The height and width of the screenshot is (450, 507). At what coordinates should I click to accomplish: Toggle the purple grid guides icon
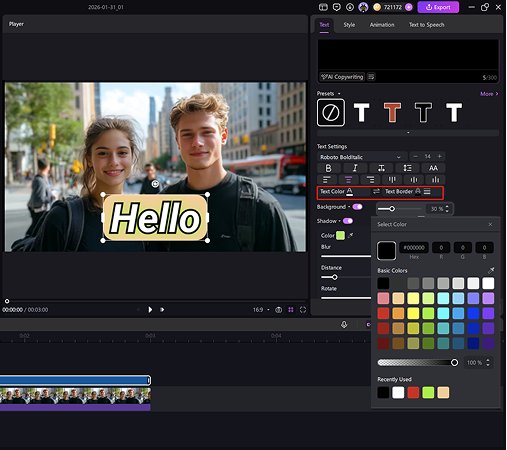(291, 310)
